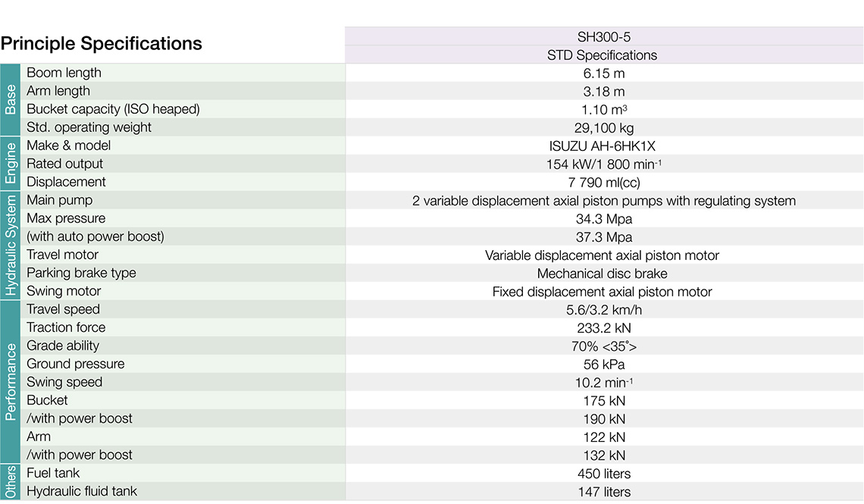Click the Fuel tank 450 liters value
This screenshot has width=864, height=504.
click(x=603, y=474)
